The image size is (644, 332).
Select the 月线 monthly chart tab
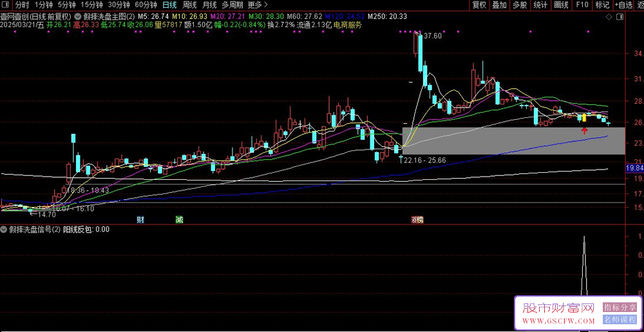(209, 5)
